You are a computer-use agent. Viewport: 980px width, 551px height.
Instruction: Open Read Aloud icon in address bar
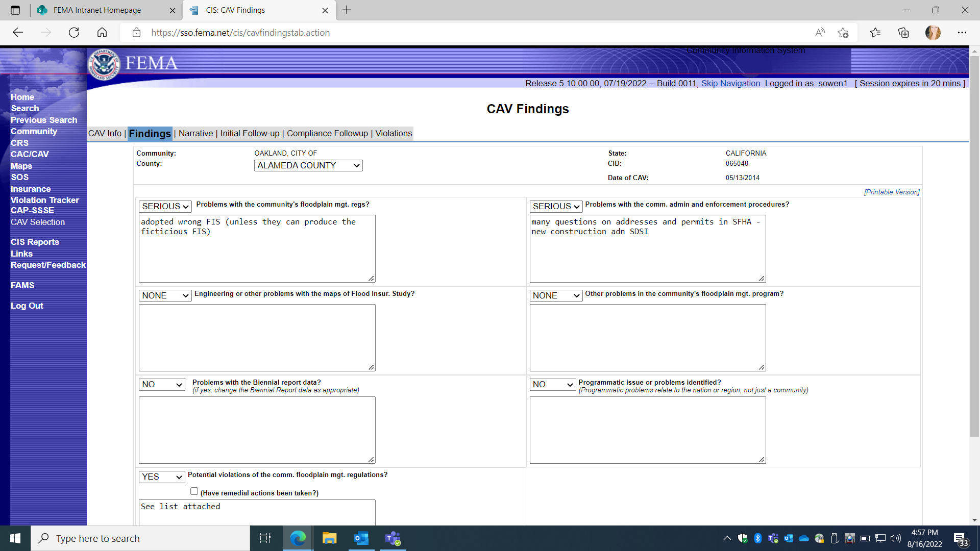coord(820,33)
